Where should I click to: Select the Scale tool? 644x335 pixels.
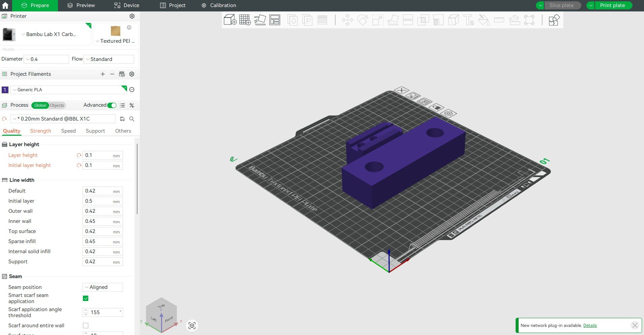click(377, 20)
